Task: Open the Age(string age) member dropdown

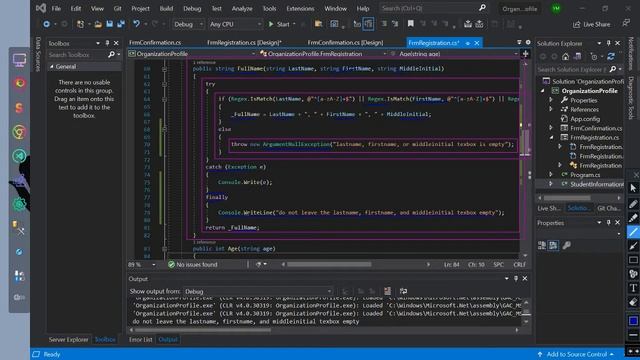Action: 454,54
